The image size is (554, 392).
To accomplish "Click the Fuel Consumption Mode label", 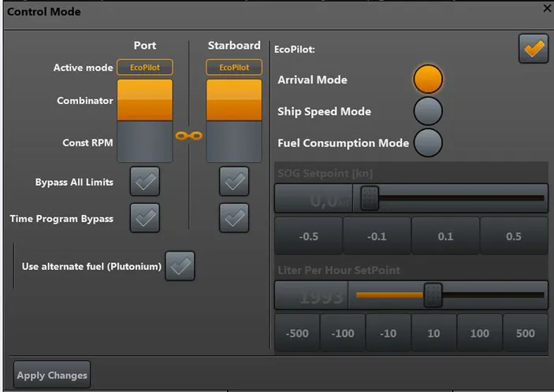I will [343, 143].
